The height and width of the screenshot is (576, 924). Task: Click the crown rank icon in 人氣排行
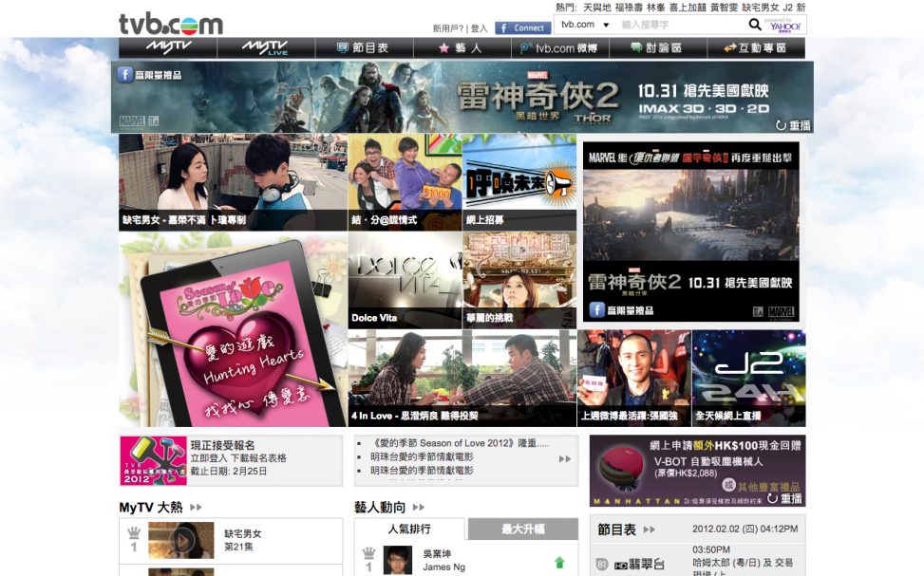[x=368, y=553]
